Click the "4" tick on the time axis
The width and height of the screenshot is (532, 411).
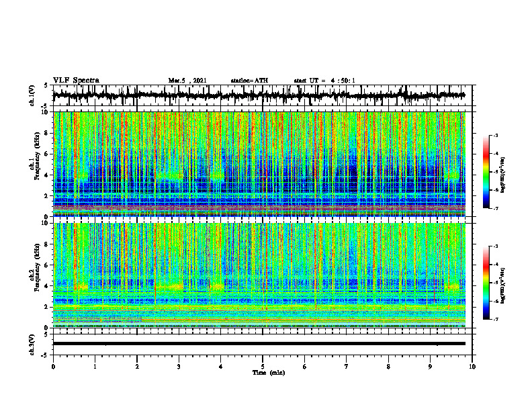point(221,367)
